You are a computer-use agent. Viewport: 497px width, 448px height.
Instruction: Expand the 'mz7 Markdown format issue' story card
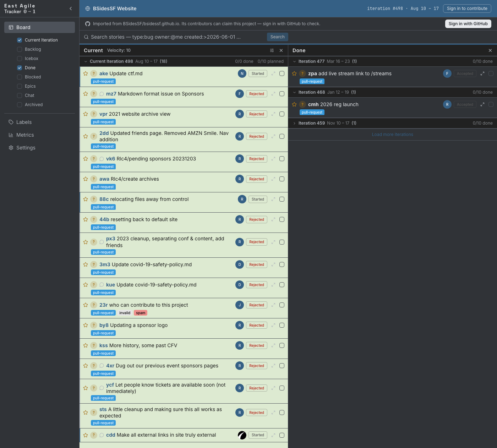point(273,94)
